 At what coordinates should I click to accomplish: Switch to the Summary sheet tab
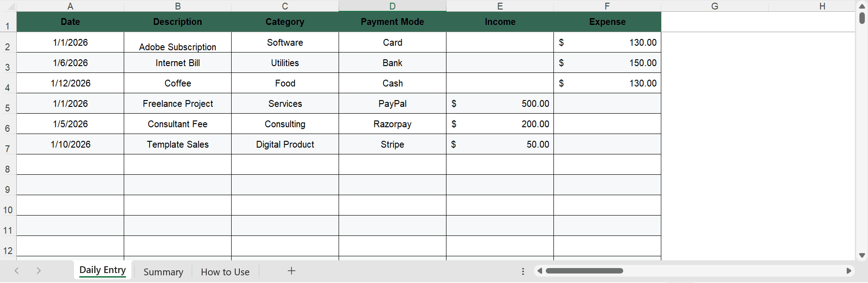163,272
